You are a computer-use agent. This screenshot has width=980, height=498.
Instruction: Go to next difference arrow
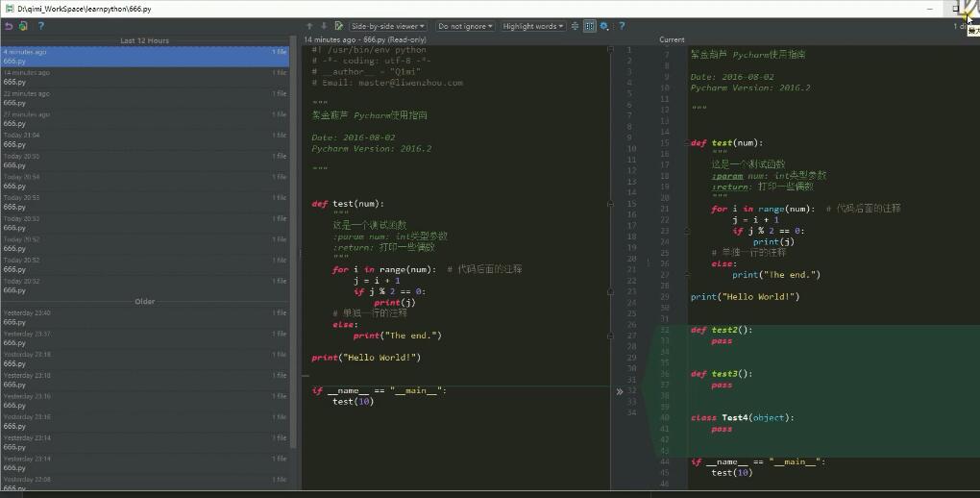tap(324, 26)
